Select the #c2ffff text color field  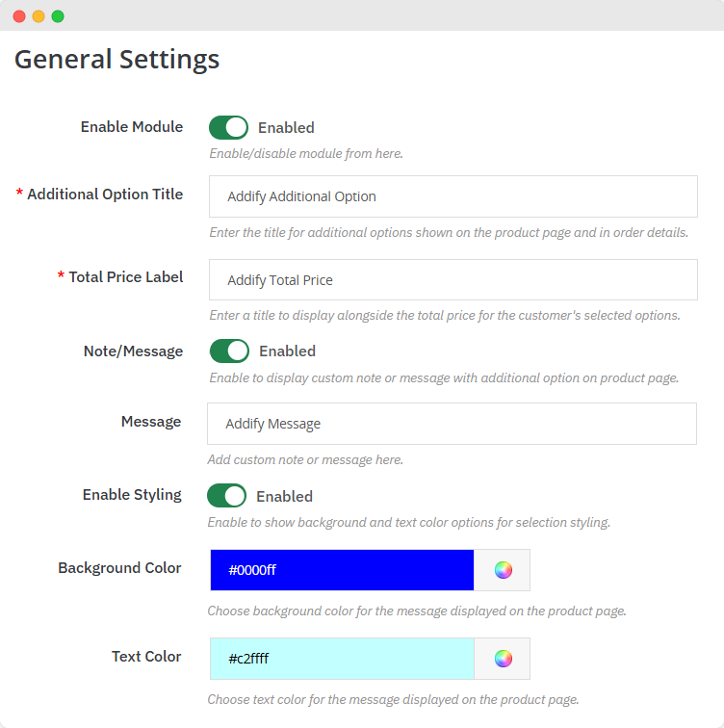tap(342, 659)
